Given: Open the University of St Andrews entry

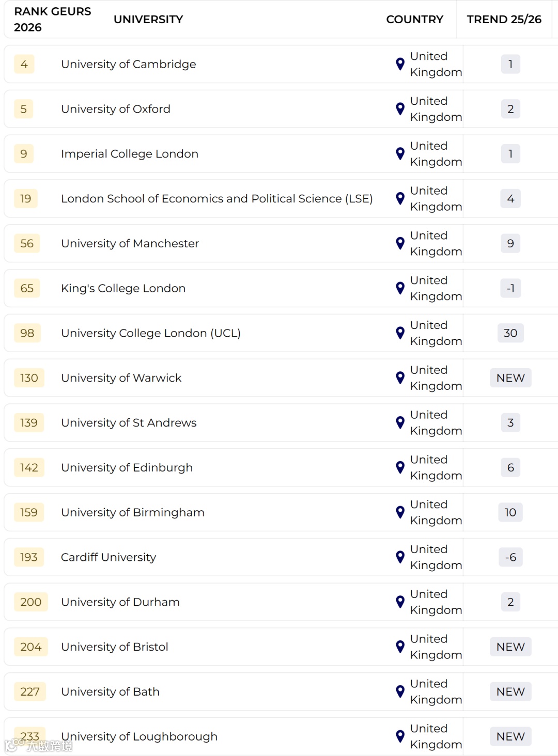Looking at the screenshot, I should click(x=129, y=423).
